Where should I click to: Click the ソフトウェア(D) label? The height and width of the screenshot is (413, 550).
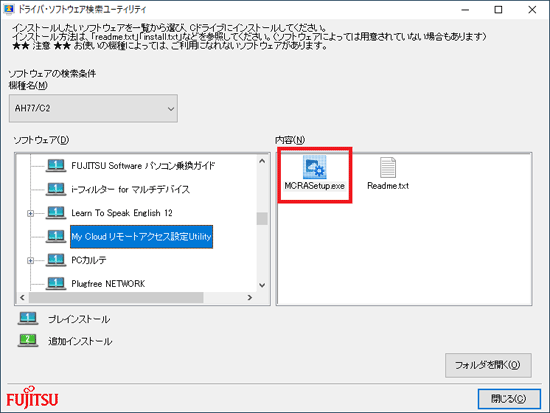pyautogui.click(x=41, y=140)
